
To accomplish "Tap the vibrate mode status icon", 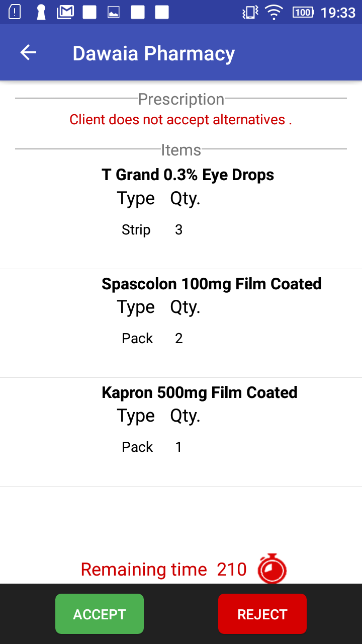I will (250, 12).
